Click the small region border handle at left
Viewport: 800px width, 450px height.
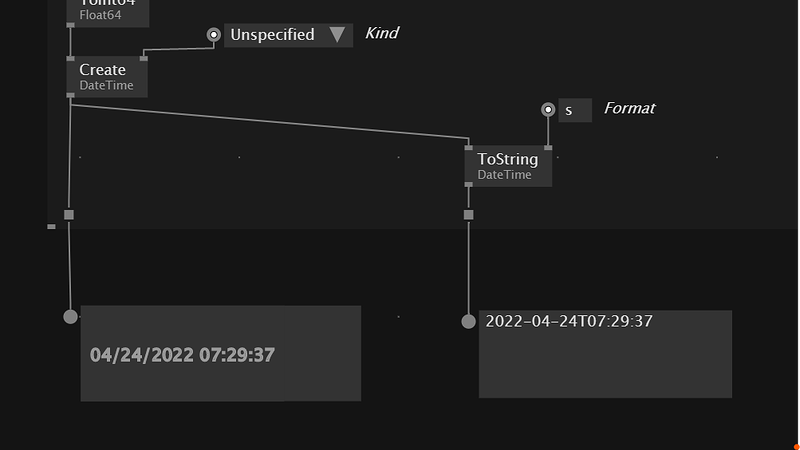(x=51, y=227)
